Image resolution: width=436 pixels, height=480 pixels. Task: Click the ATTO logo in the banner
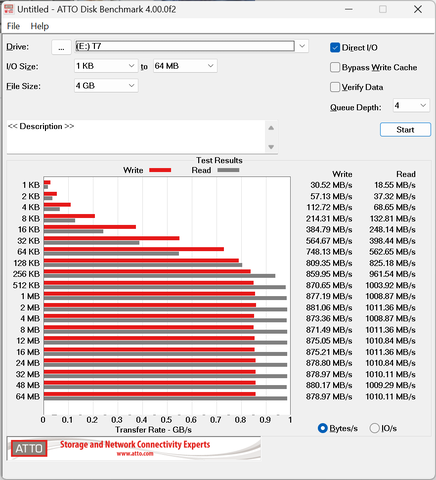click(29, 448)
